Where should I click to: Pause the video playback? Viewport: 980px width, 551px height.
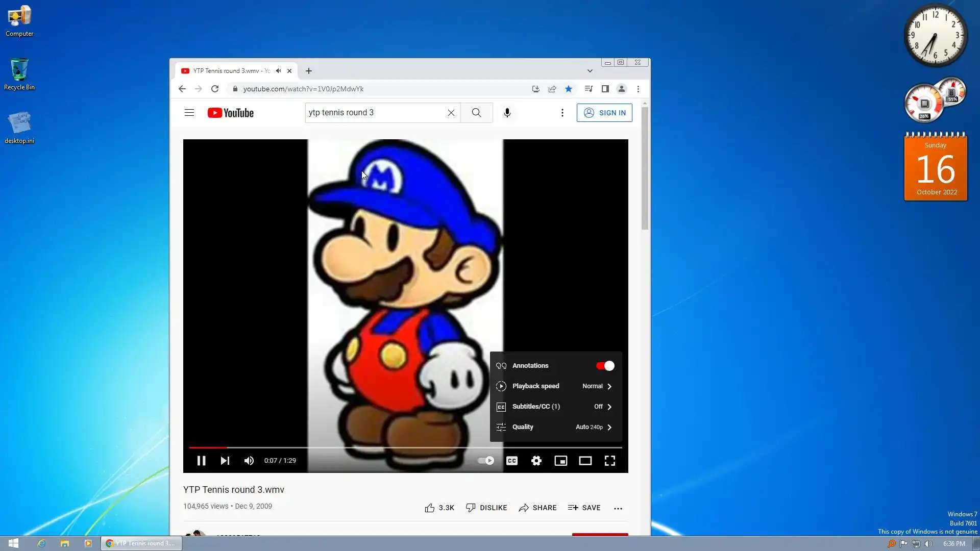pos(201,461)
